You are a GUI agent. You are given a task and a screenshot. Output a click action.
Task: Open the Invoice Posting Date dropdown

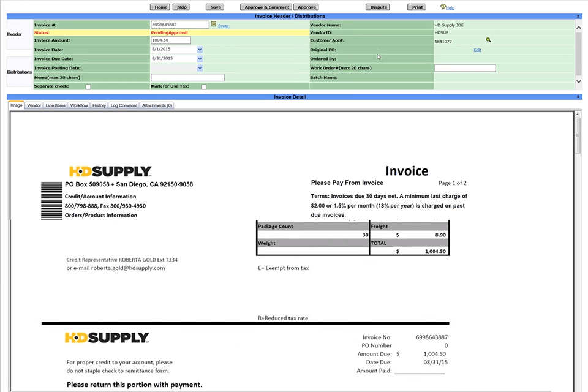(200, 68)
